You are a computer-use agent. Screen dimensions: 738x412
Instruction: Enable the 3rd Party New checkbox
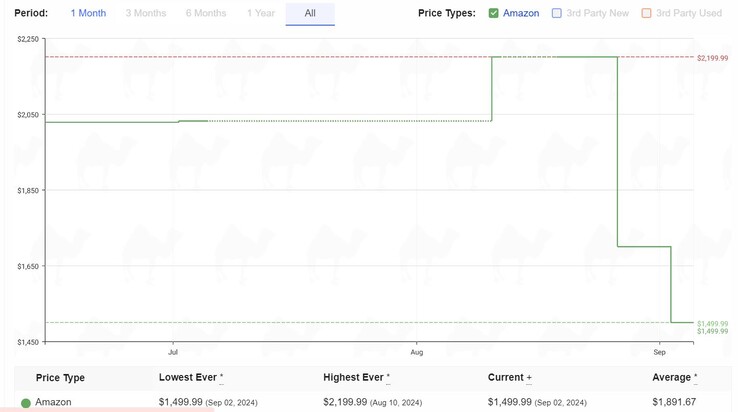[557, 13]
